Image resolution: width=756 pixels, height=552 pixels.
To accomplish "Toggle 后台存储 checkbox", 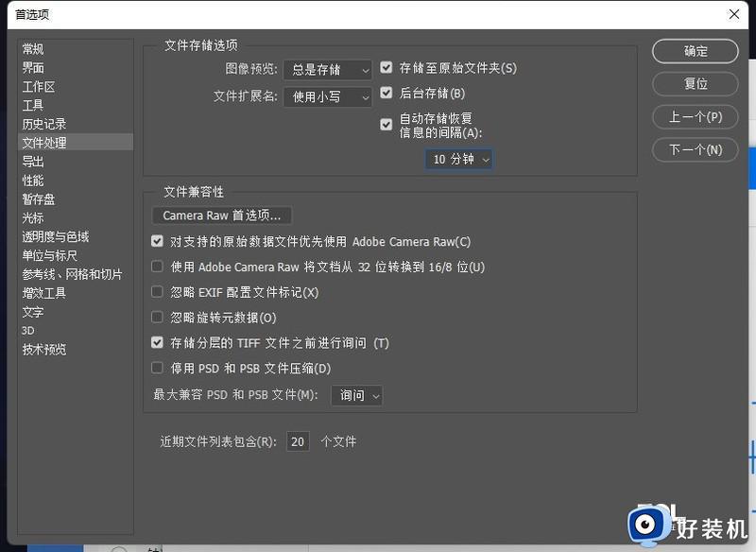I will [x=387, y=94].
